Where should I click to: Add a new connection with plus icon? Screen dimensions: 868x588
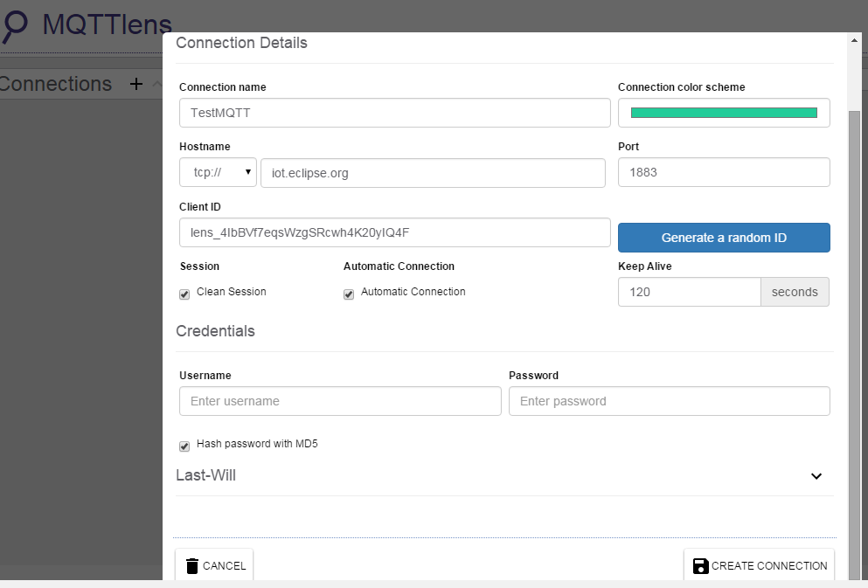point(136,84)
